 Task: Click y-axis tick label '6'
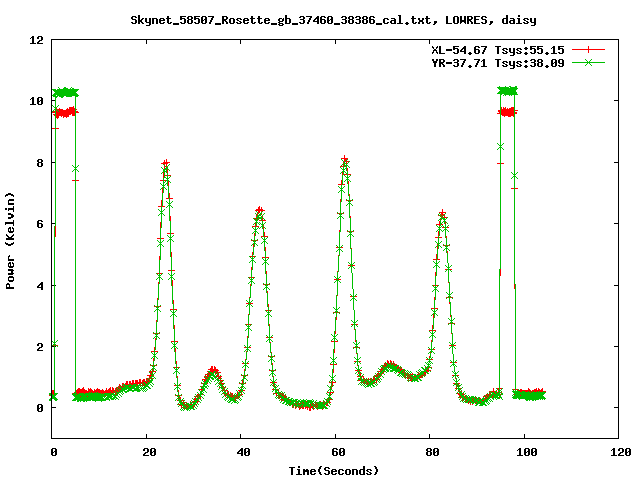tap(40, 224)
